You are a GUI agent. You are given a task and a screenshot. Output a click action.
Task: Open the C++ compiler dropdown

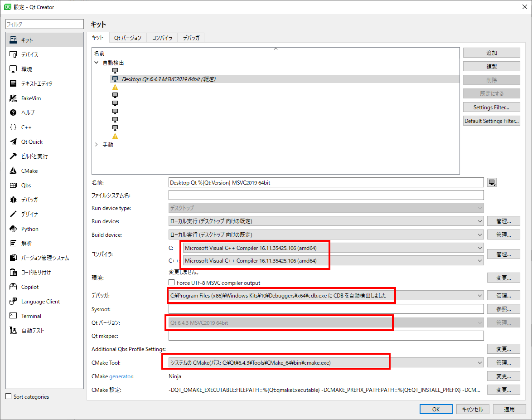pos(333,260)
